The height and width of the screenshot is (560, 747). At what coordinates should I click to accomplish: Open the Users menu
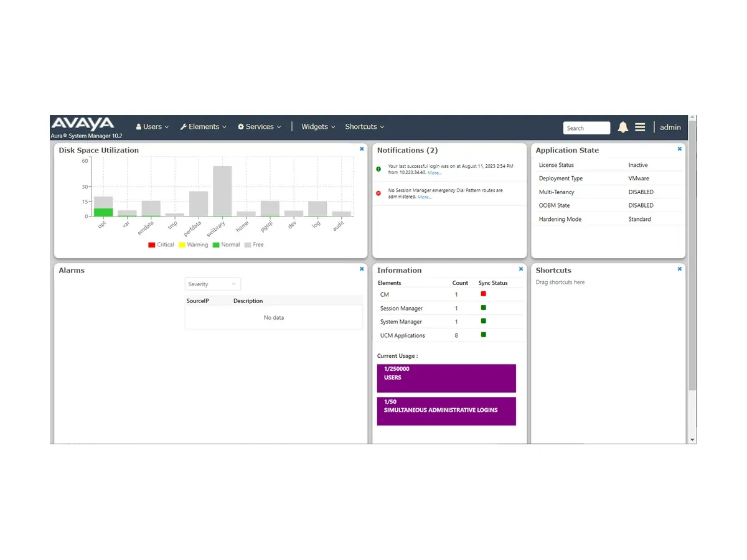click(x=153, y=127)
